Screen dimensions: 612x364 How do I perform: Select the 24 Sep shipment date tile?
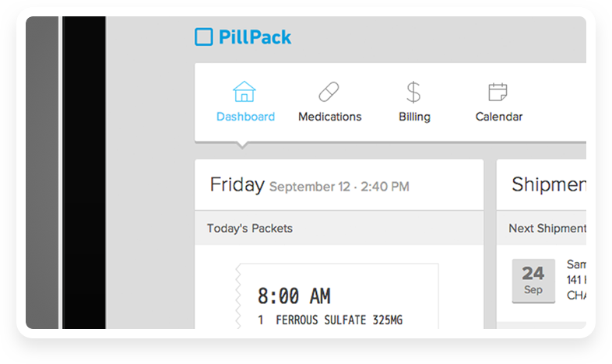[x=533, y=281]
